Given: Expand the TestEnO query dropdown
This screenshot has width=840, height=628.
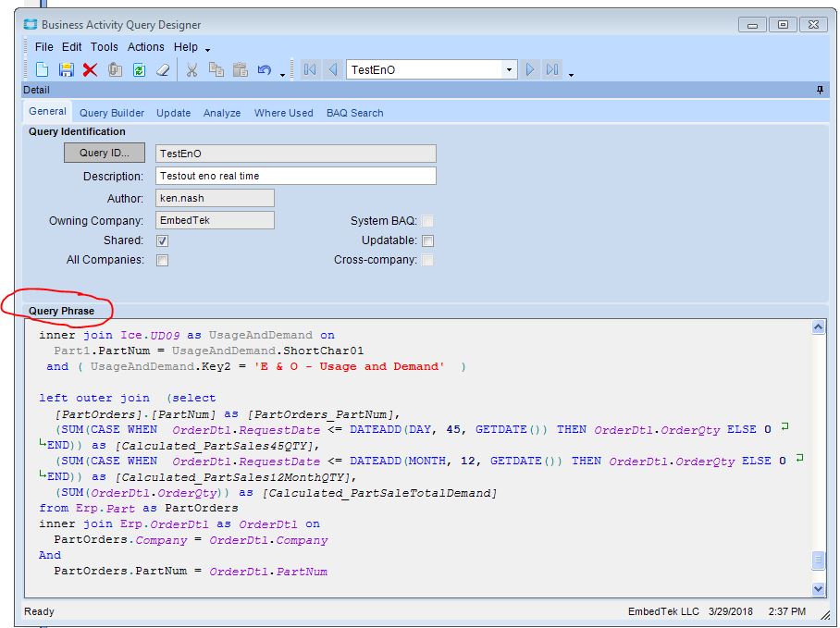Looking at the screenshot, I should point(509,69).
